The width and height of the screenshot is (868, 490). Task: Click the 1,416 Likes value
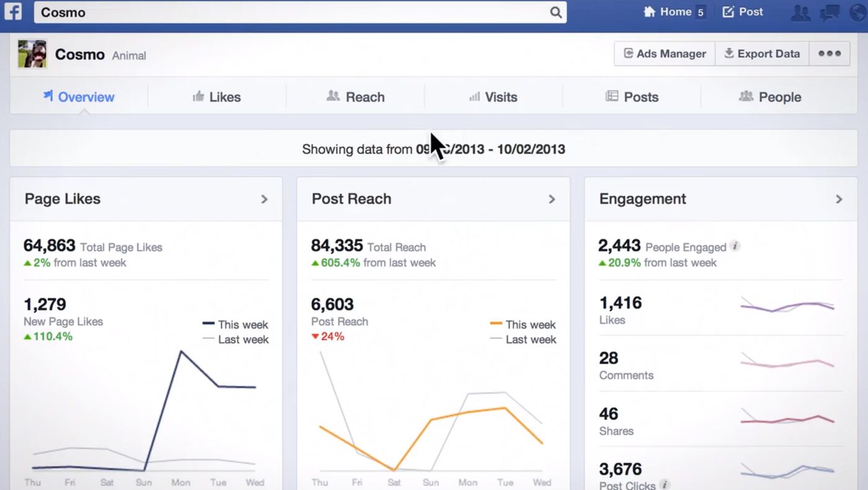click(x=621, y=303)
